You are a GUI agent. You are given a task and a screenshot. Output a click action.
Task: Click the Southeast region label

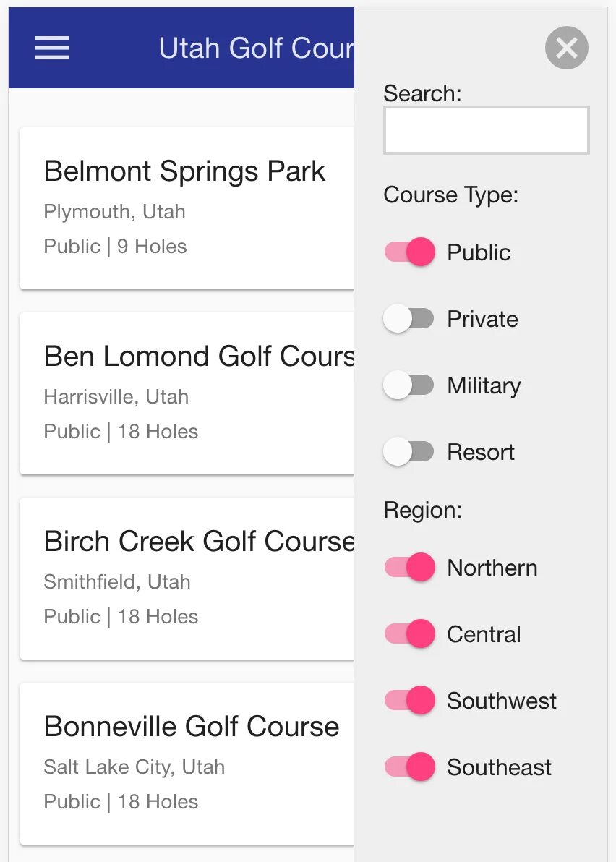pos(499,767)
